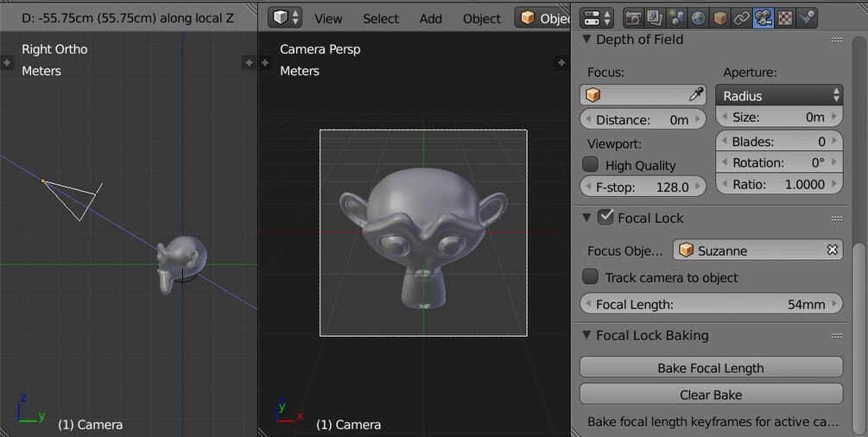This screenshot has width=868, height=437.
Task: Collapse the Focal Lock panel
Action: click(586, 218)
